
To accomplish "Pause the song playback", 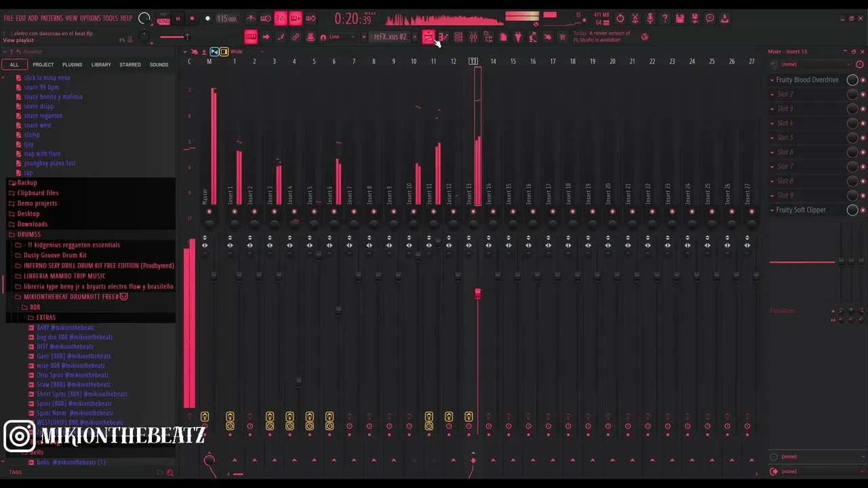I will coord(178,19).
